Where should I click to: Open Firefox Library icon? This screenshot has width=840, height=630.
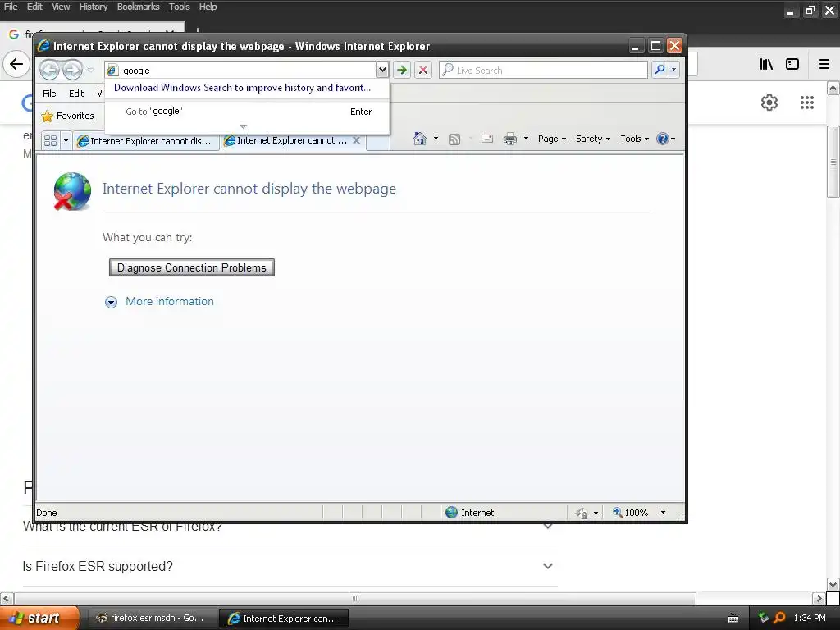[766, 64]
